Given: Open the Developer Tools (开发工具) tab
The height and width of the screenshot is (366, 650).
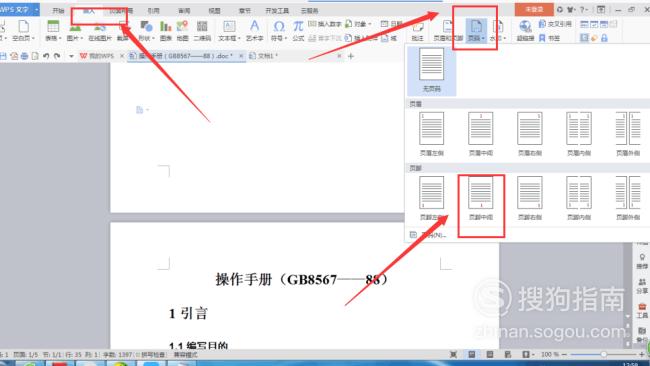Looking at the screenshot, I should [x=277, y=11].
